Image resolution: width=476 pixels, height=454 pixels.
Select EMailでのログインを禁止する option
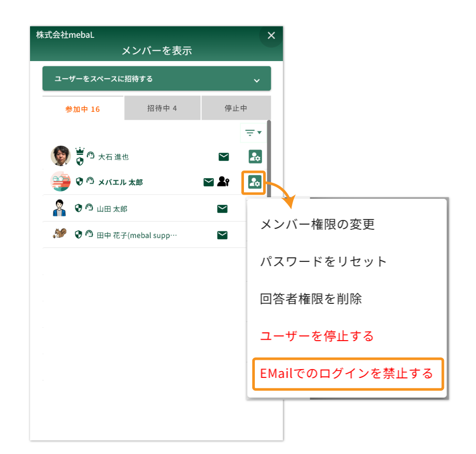[347, 373]
